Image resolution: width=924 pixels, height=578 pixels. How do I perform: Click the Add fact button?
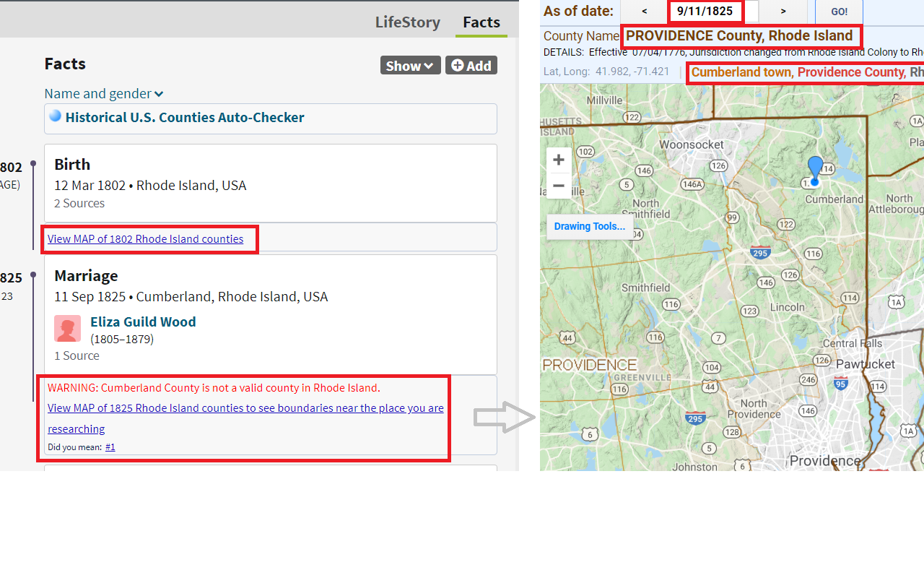pos(471,65)
